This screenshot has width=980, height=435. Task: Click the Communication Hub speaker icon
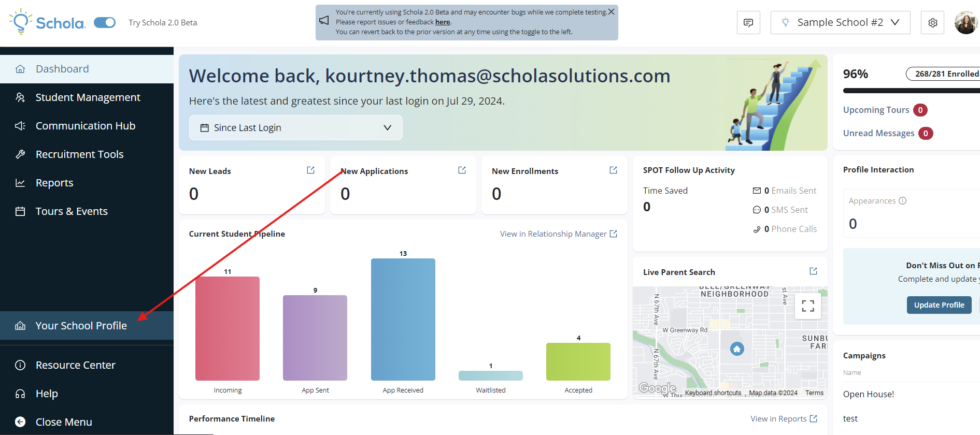[x=20, y=126]
